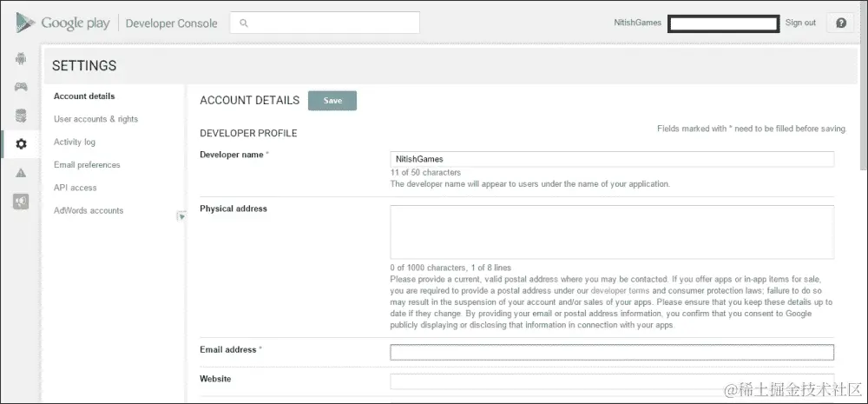
Task: Click the 'Website' field label
Action: click(x=215, y=379)
